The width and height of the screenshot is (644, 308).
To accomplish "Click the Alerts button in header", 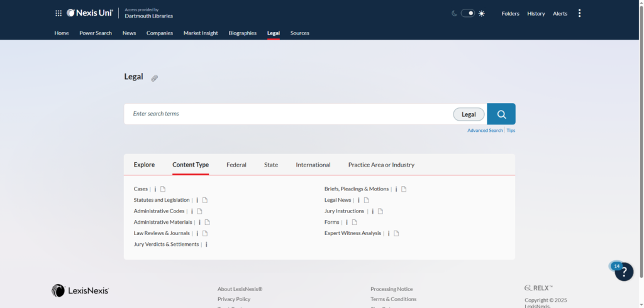I will point(560,13).
